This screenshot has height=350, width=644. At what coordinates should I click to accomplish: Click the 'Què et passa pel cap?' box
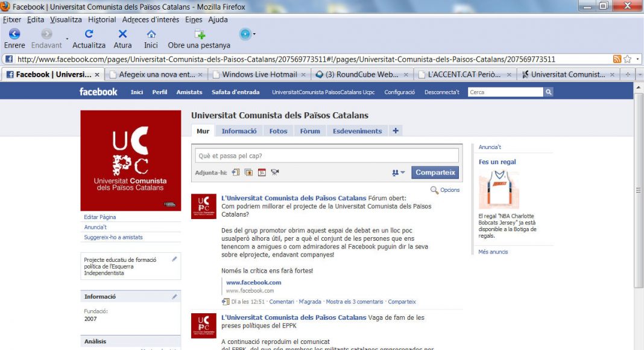click(x=327, y=156)
